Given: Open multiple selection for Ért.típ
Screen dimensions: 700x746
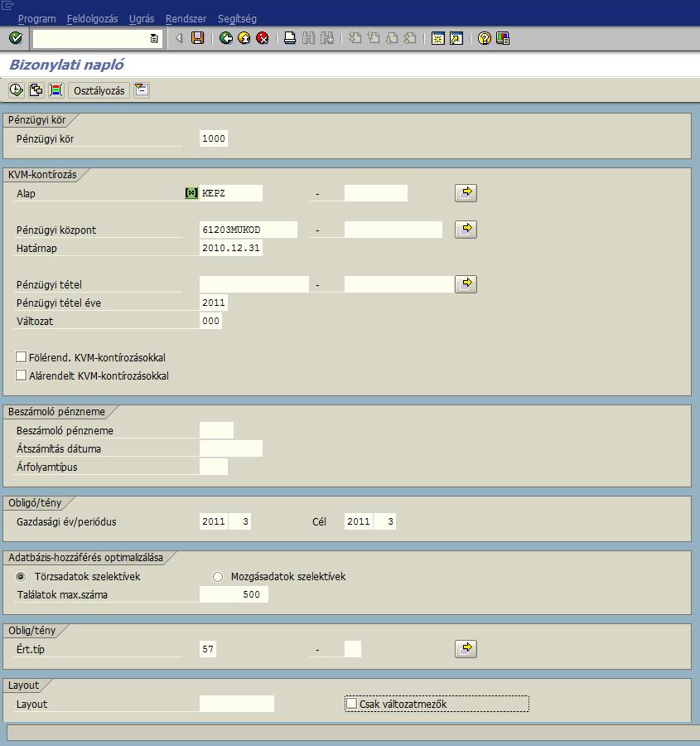Looking at the screenshot, I should pos(466,648).
